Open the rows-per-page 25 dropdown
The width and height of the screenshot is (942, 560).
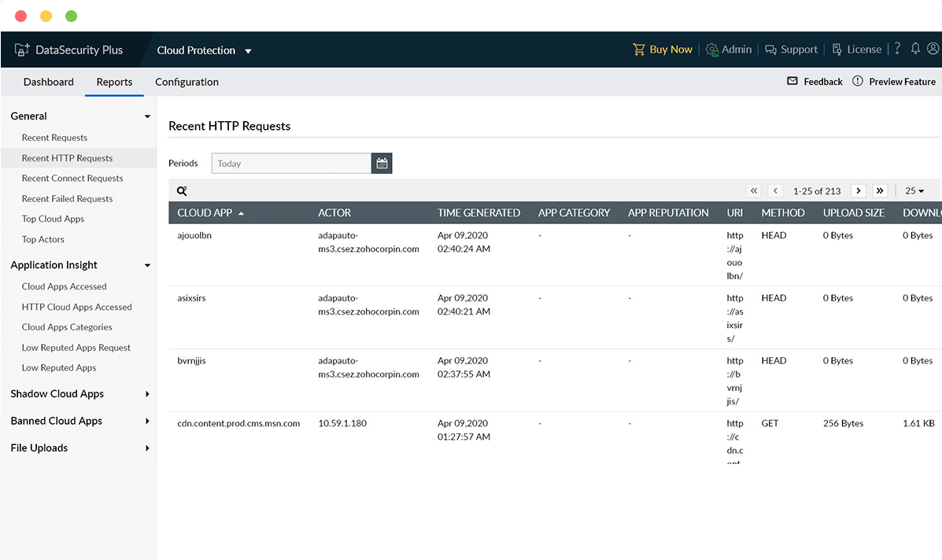(x=914, y=191)
